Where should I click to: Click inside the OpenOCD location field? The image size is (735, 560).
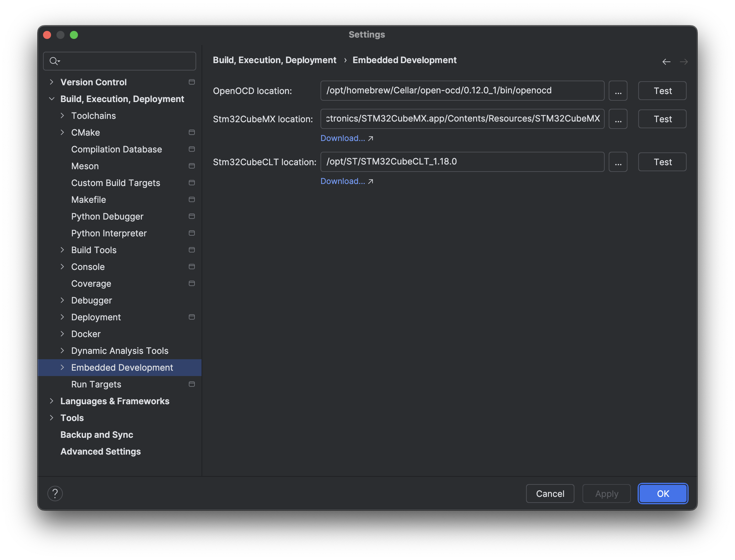(x=462, y=91)
